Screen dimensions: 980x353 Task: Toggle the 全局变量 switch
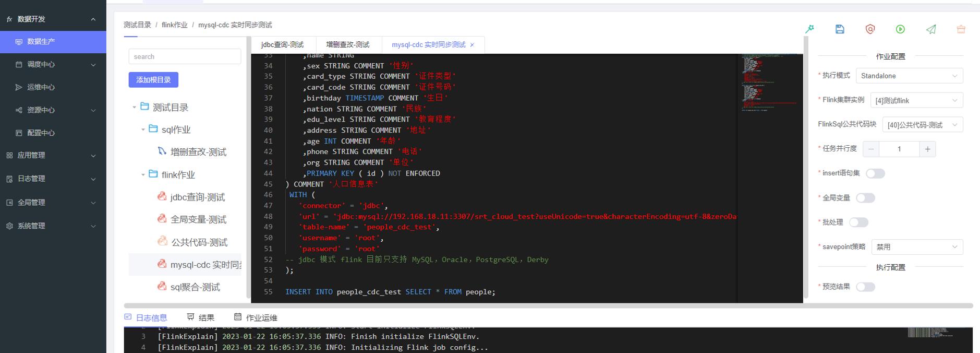pos(865,198)
